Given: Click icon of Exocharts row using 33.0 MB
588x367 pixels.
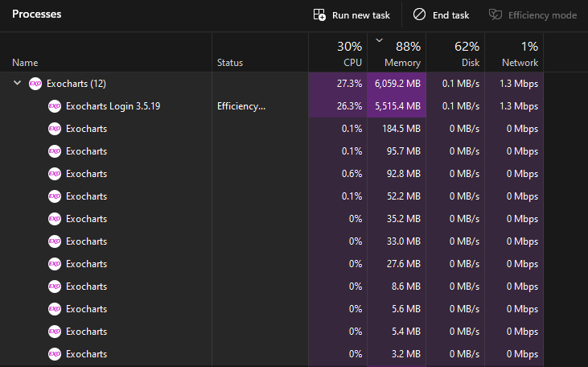Looking at the screenshot, I should (x=55, y=241).
